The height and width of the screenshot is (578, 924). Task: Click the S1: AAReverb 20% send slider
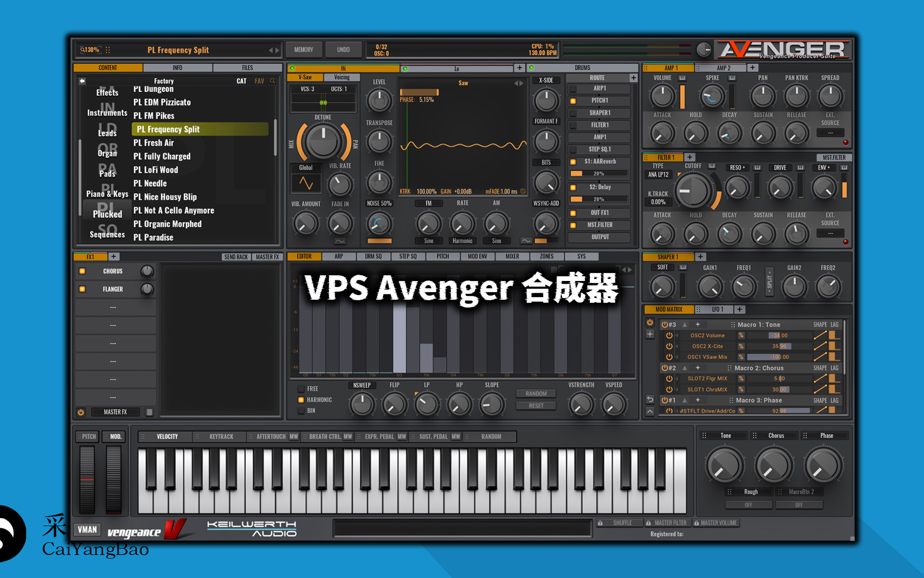[599, 173]
